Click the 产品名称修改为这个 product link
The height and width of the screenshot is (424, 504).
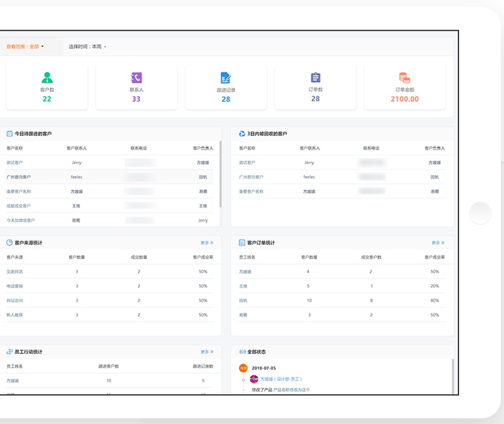pos(292,390)
